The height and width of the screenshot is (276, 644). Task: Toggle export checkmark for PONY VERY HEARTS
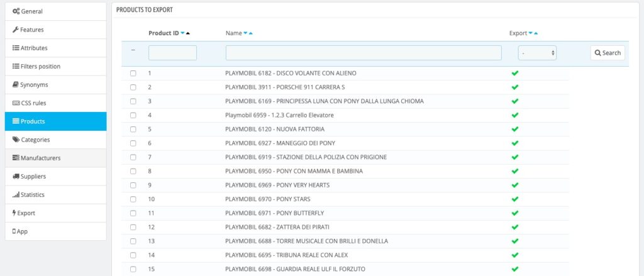tap(515, 185)
